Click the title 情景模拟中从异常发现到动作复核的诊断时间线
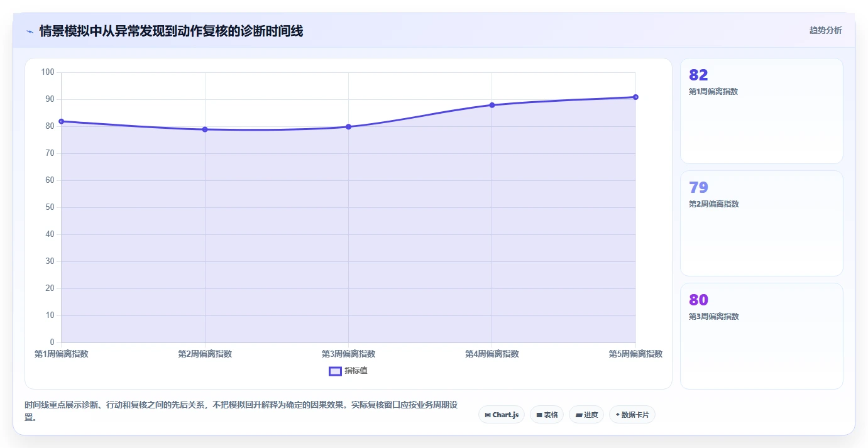Screen dimensions: 868x448 click(x=171, y=31)
